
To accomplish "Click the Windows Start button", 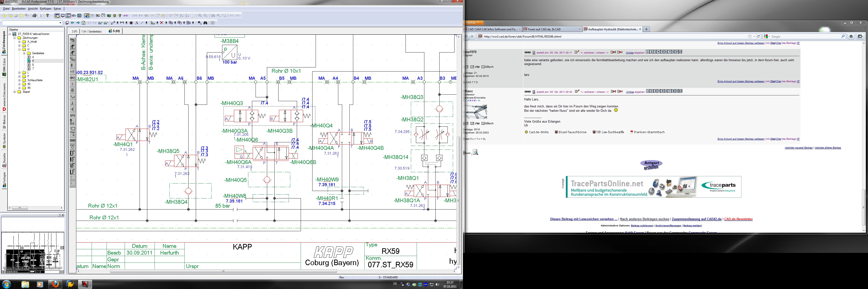I will (7, 284).
